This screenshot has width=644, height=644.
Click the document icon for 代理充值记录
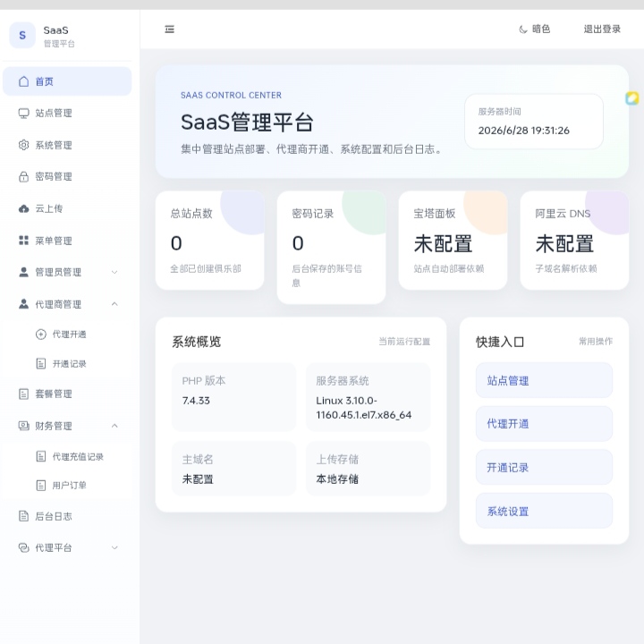[x=40, y=456]
